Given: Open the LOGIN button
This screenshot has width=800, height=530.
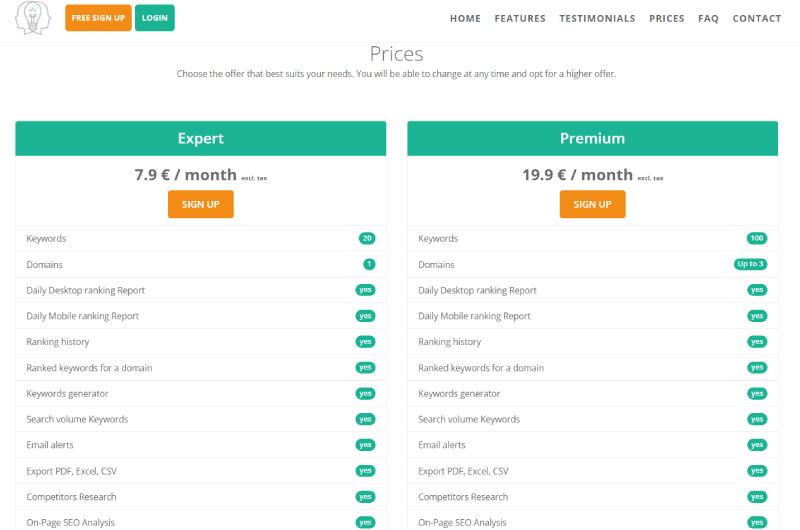Looking at the screenshot, I should pos(155,18).
